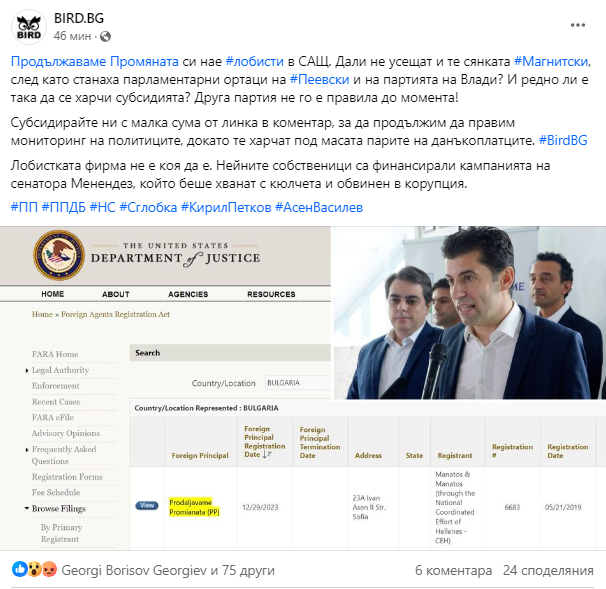The width and height of the screenshot is (606, 589).
Task: Show who reacted: Georgi Borisov Georgiev и 75 други
Action: tap(168, 570)
